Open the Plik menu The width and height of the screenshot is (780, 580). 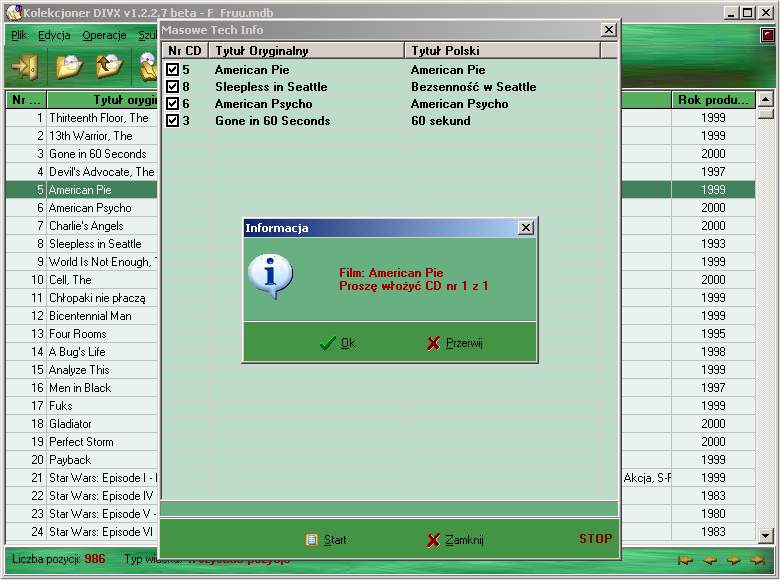(19, 35)
